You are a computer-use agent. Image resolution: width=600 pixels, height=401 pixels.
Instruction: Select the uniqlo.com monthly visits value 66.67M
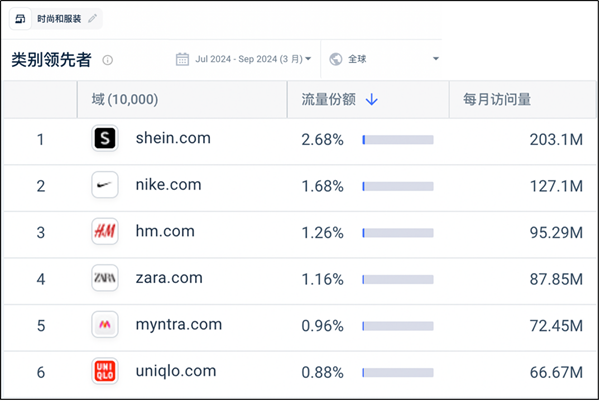[x=556, y=372]
